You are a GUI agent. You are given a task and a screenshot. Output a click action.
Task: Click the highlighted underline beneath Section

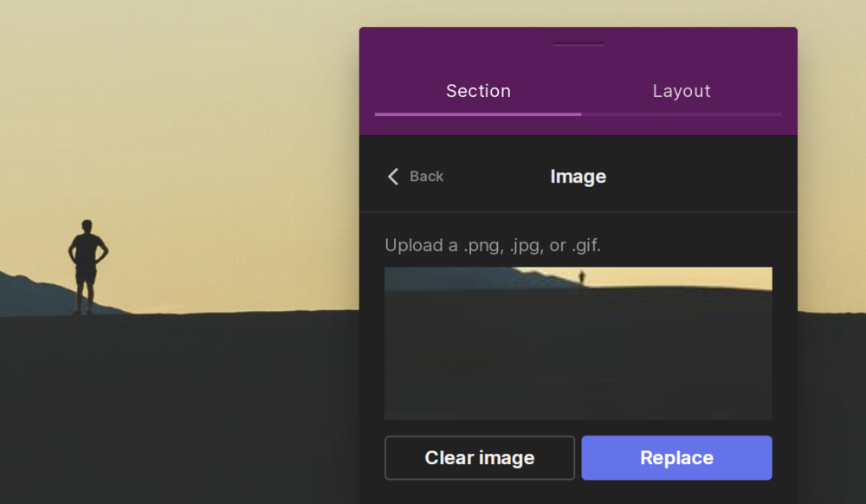(x=478, y=114)
